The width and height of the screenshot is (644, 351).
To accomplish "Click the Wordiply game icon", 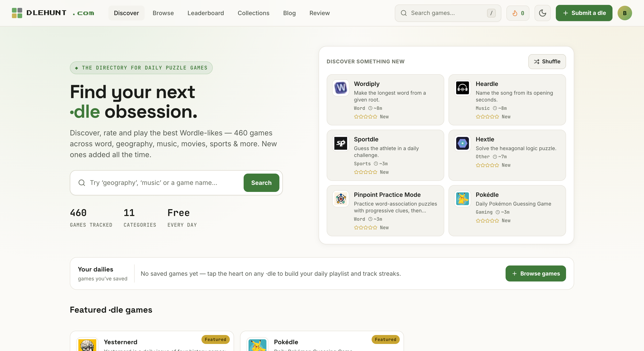I will [341, 88].
